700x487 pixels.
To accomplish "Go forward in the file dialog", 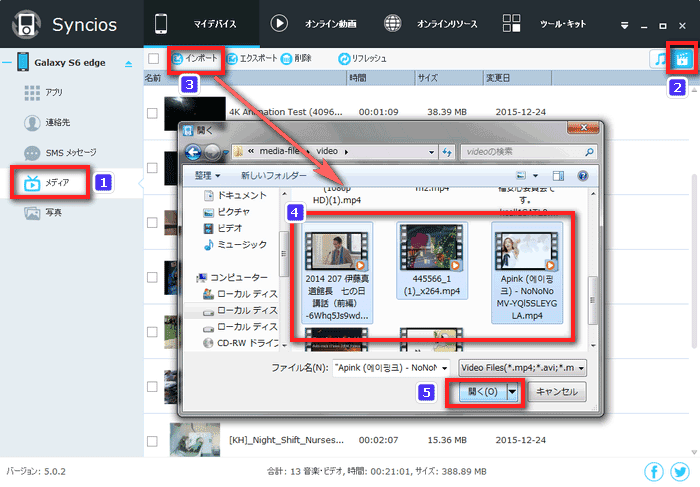I will [212, 153].
